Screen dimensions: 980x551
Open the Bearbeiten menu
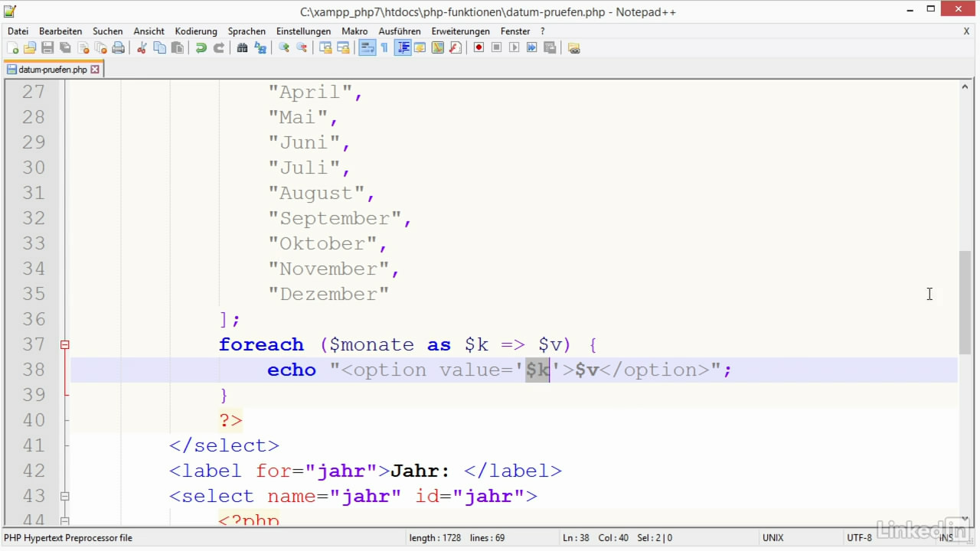tap(60, 31)
